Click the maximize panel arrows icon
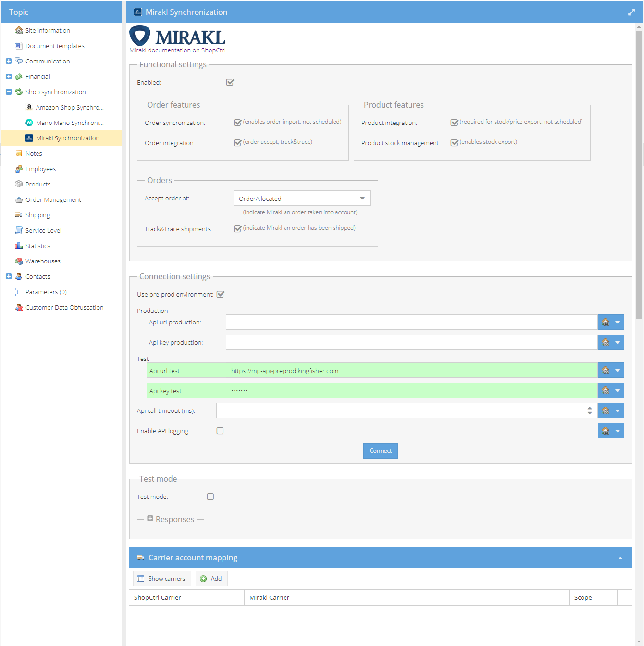The height and width of the screenshot is (646, 644). [632, 12]
